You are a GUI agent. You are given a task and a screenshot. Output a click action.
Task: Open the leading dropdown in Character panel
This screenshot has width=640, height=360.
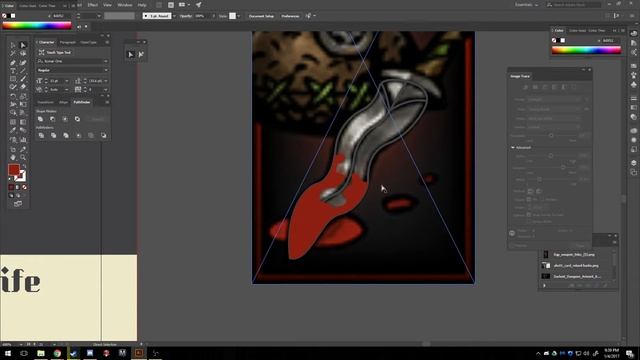click(x=106, y=81)
